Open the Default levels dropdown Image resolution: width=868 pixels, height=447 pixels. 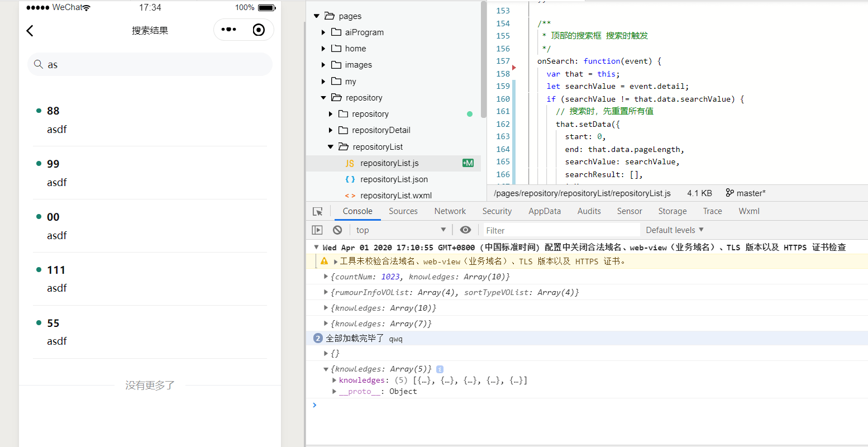675,230
